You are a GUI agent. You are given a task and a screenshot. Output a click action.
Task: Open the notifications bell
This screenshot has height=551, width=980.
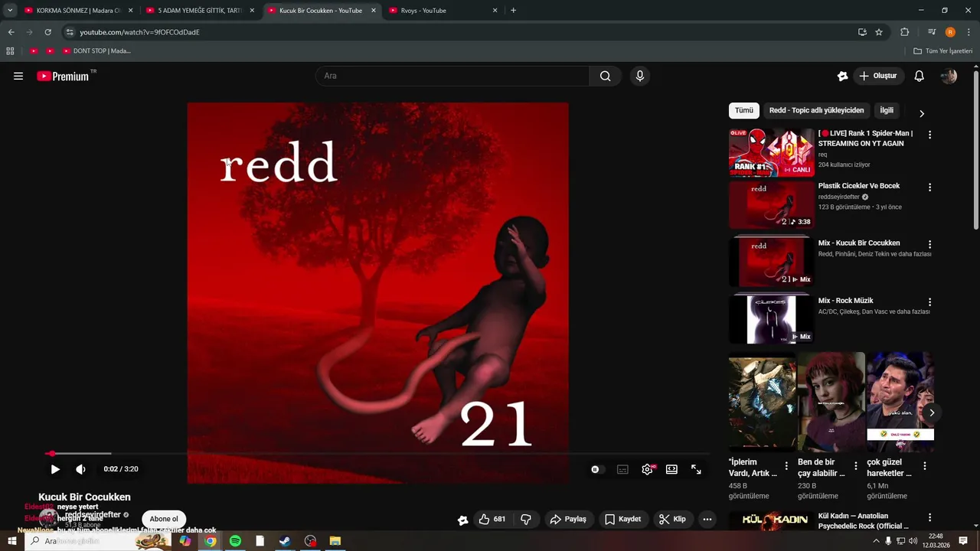919,76
